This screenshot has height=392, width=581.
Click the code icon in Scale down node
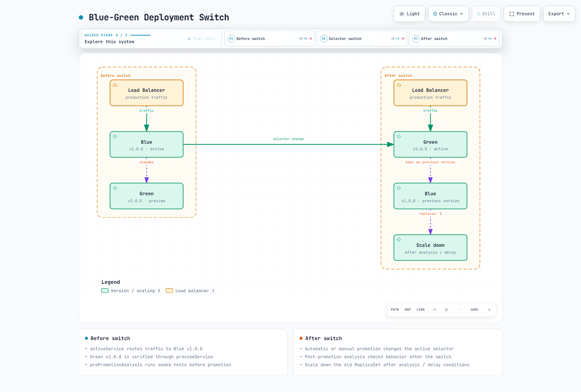click(x=399, y=240)
